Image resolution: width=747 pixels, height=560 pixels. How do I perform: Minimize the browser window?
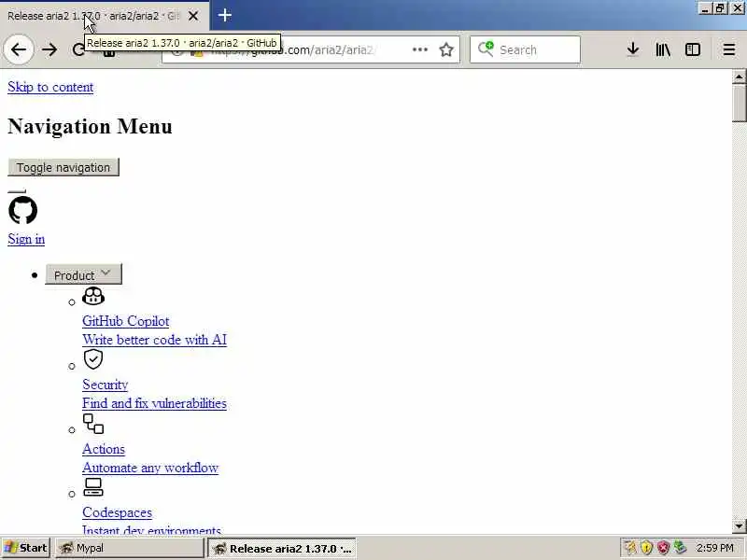click(x=706, y=8)
